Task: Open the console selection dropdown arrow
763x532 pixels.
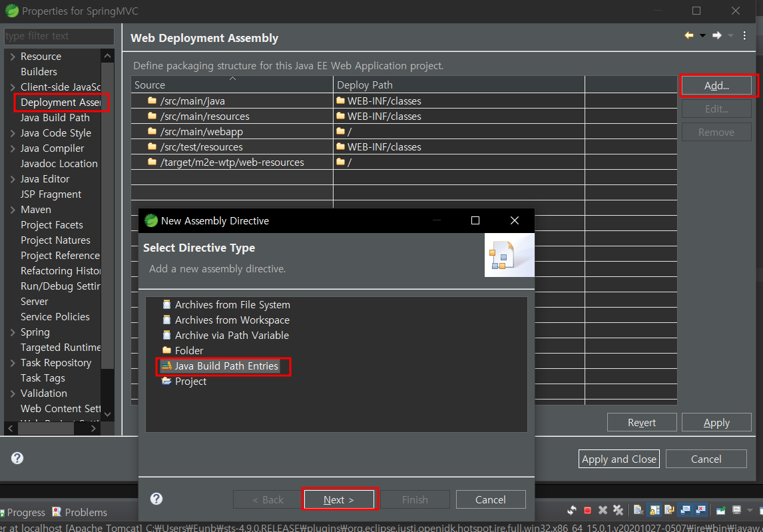Action: click(x=750, y=510)
